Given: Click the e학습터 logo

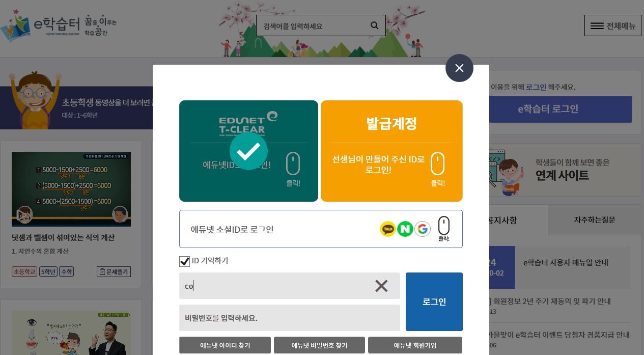Looking at the screenshot, I should [59, 25].
